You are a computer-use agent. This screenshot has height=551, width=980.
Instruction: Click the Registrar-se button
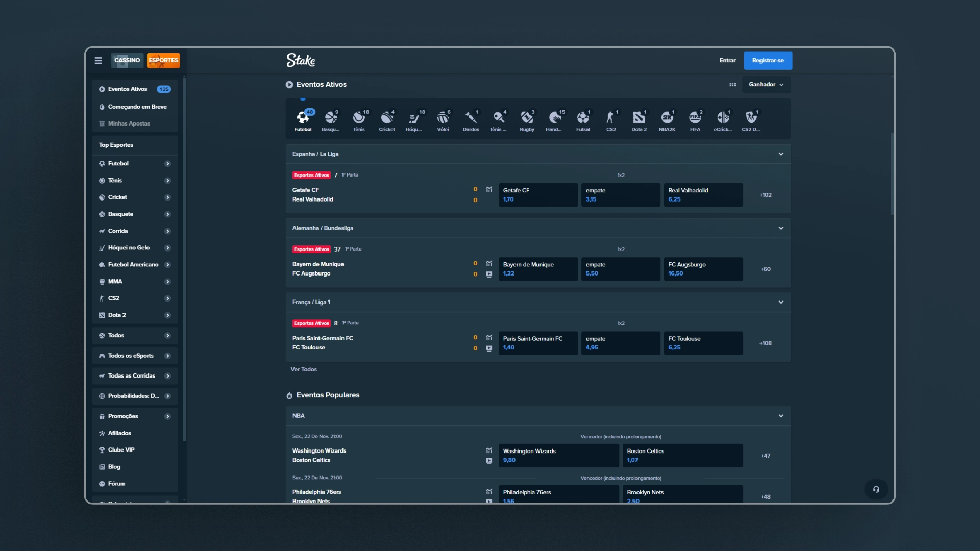[768, 60]
